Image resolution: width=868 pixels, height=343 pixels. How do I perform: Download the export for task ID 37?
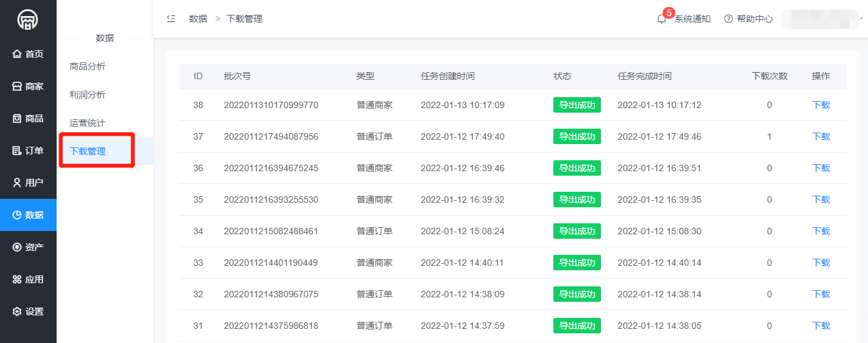(821, 136)
